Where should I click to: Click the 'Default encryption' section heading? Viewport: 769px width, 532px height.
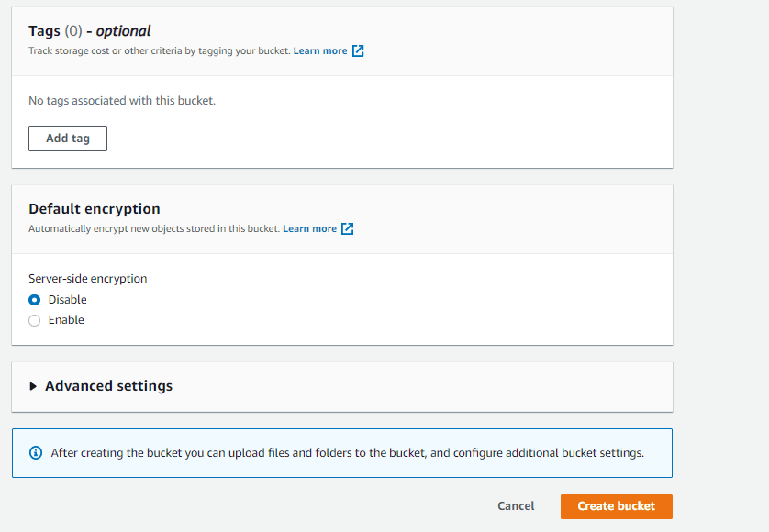95,209
